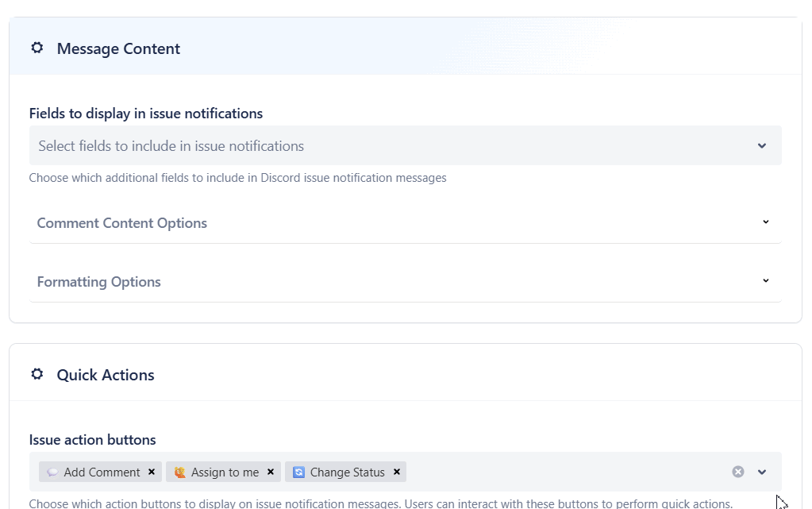
Task: Click the refresh icon on Change Status
Action: coord(298,472)
